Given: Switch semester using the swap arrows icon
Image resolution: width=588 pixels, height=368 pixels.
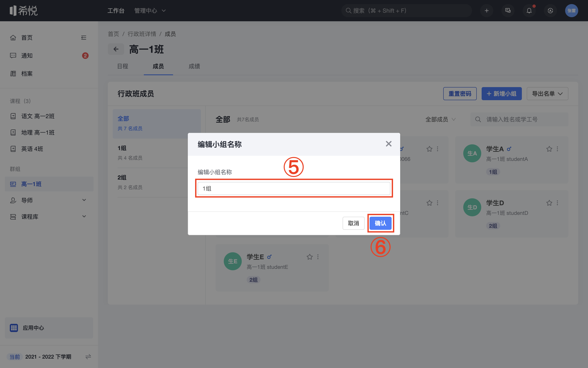Looking at the screenshot, I should (88, 357).
